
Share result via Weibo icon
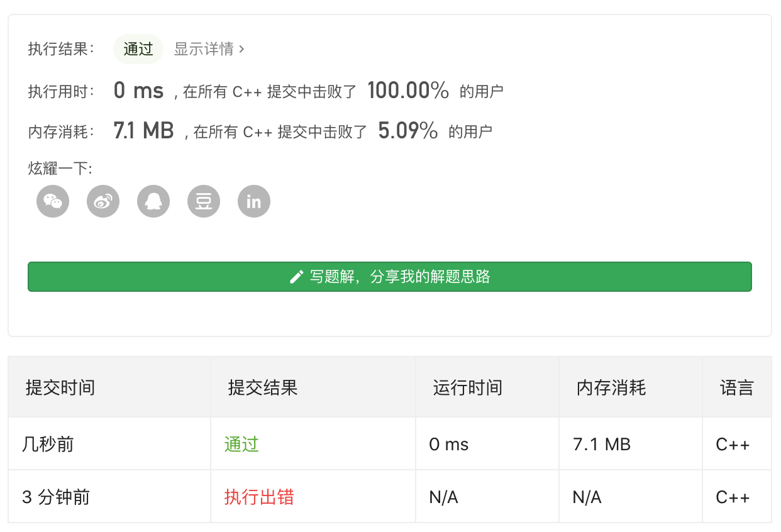(x=103, y=201)
